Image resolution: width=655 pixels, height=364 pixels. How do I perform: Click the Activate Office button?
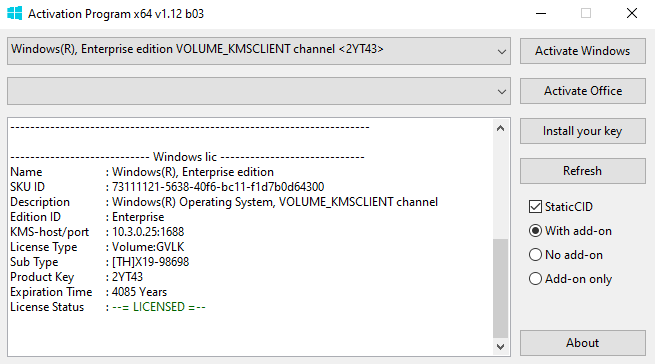[583, 91]
